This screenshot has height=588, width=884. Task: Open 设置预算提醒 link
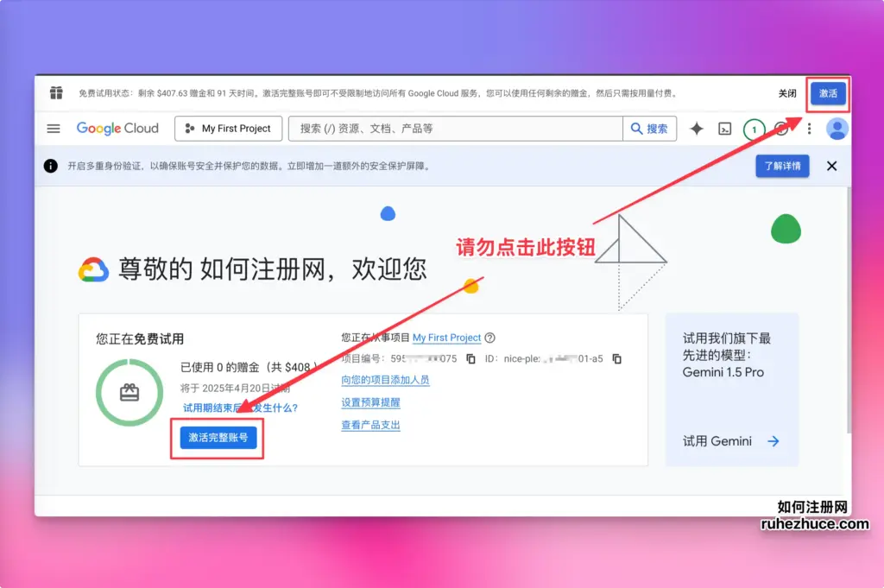pos(370,402)
